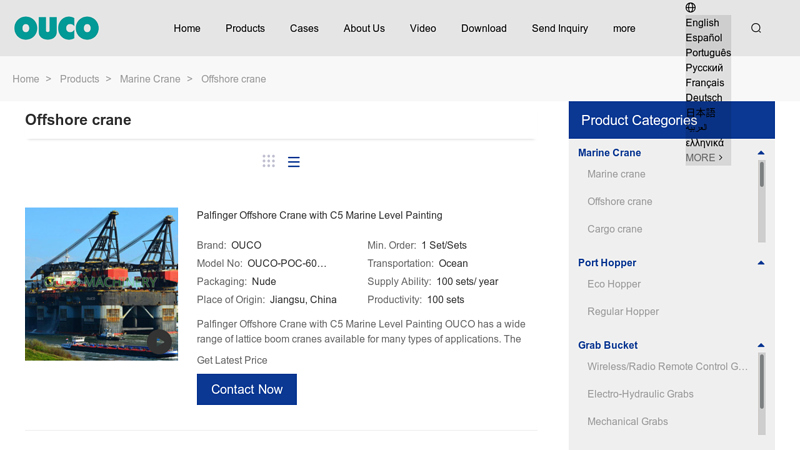The width and height of the screenshot is (800, 450).
Task: Collapse the Marine Crane category arrow
Action: 761,153
